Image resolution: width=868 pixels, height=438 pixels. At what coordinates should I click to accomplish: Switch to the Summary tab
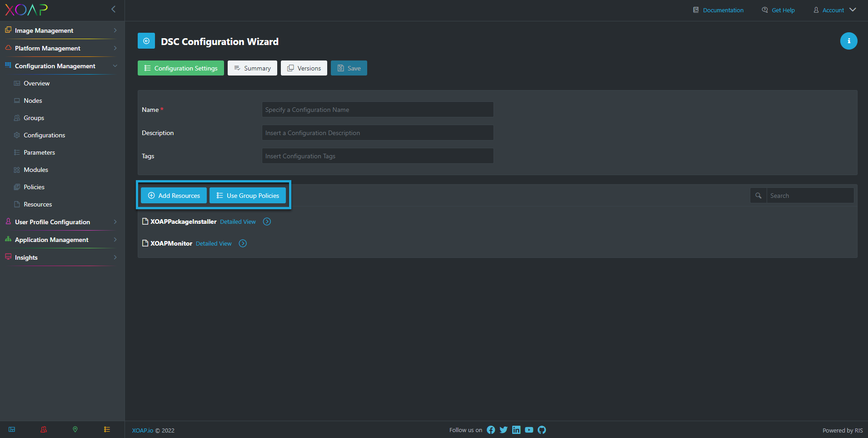point(252,68)
